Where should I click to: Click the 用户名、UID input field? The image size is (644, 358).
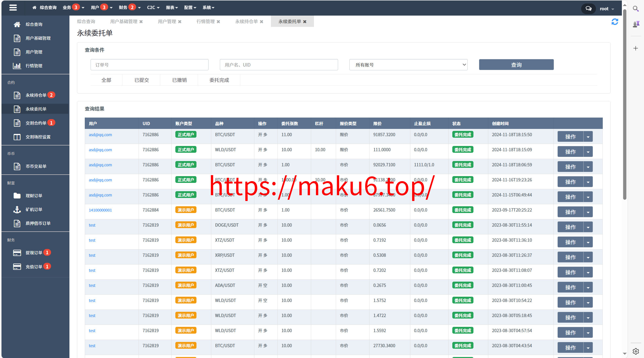point(279,65)
